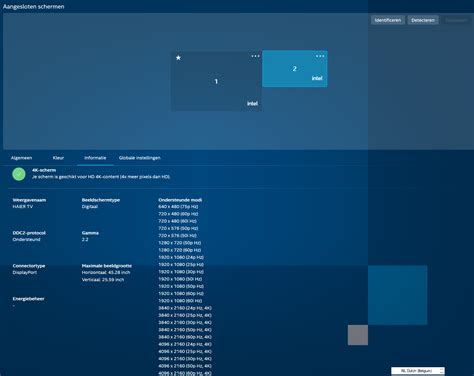Click the 720 x 576 (50p Hz) mode

178,228
